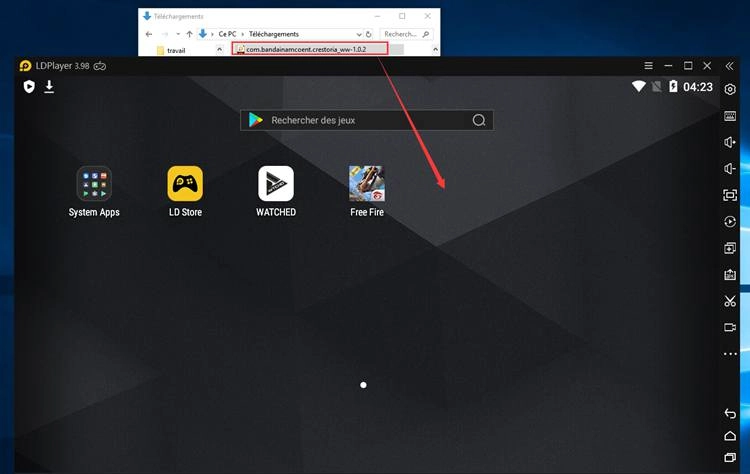
Task: Start video recording from the sidebar
Action: 730,328
